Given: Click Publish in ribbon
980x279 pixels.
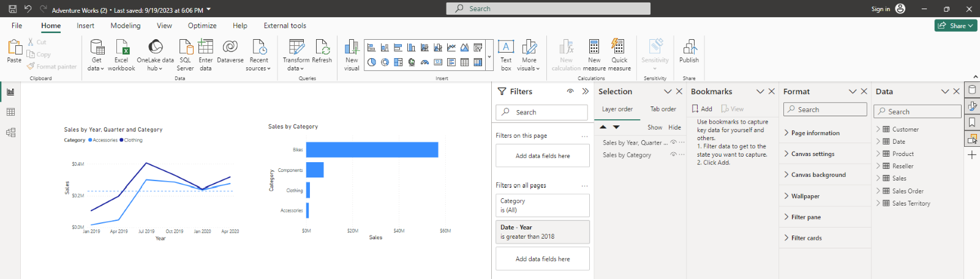Looking at the screenshot, I should [689, 51].
